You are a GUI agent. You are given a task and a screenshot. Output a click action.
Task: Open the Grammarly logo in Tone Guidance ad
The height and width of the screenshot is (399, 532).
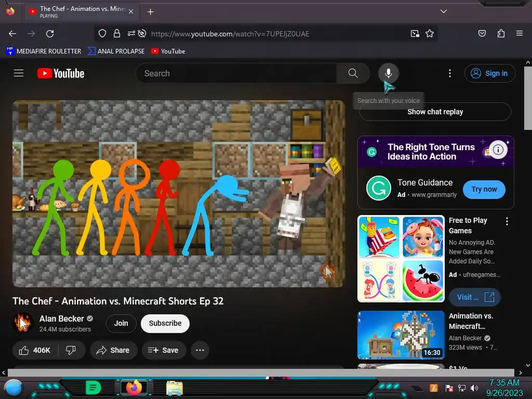tap(379, 188)
